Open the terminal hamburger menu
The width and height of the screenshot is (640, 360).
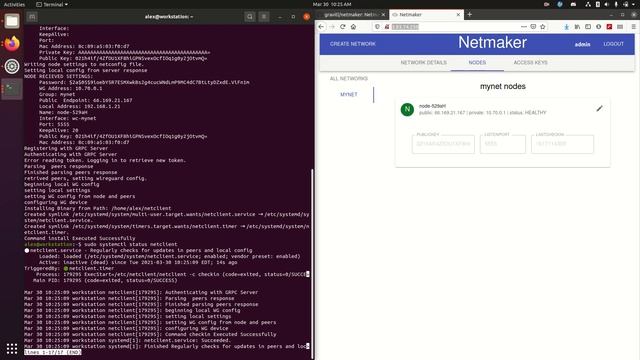tap(264, 17)
